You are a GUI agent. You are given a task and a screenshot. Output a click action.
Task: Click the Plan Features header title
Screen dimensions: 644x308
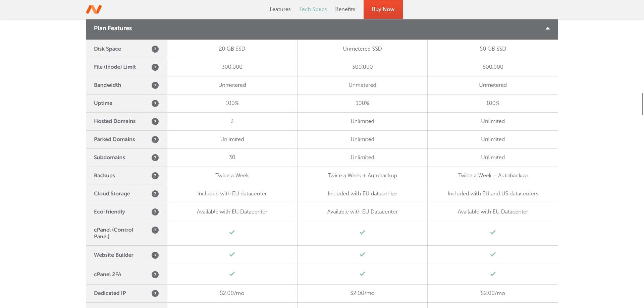[x=113, y=28]
